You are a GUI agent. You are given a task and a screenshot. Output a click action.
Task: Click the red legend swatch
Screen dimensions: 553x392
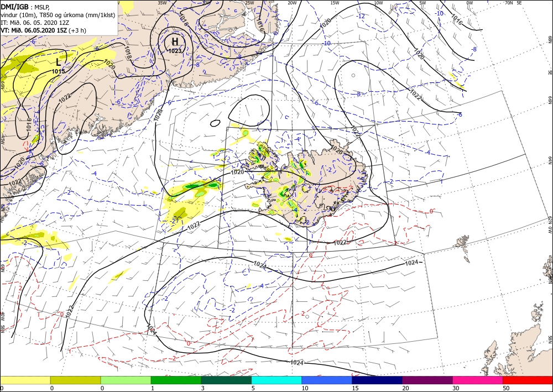tap(528, 380)
